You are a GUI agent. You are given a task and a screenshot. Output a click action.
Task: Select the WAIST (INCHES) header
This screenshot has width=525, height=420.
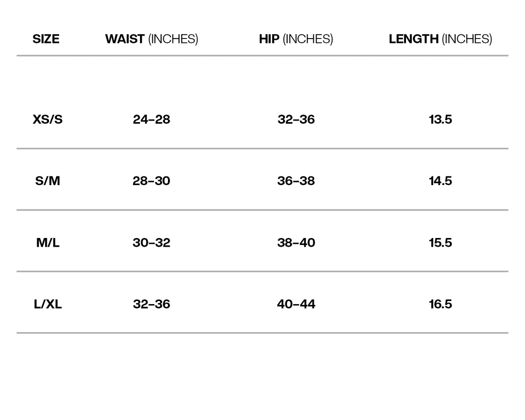(x=152, y=39)
